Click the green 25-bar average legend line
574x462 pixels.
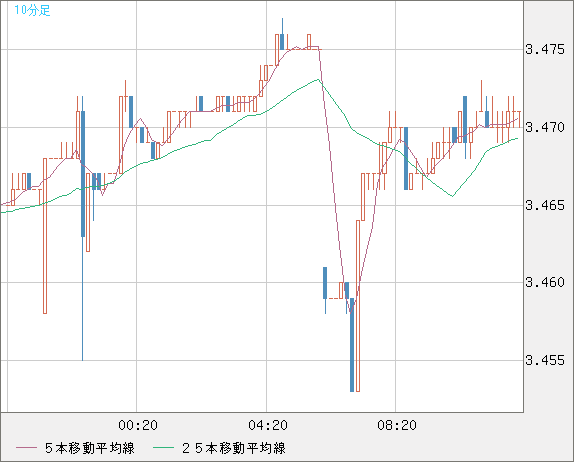[x=163, y=448]
